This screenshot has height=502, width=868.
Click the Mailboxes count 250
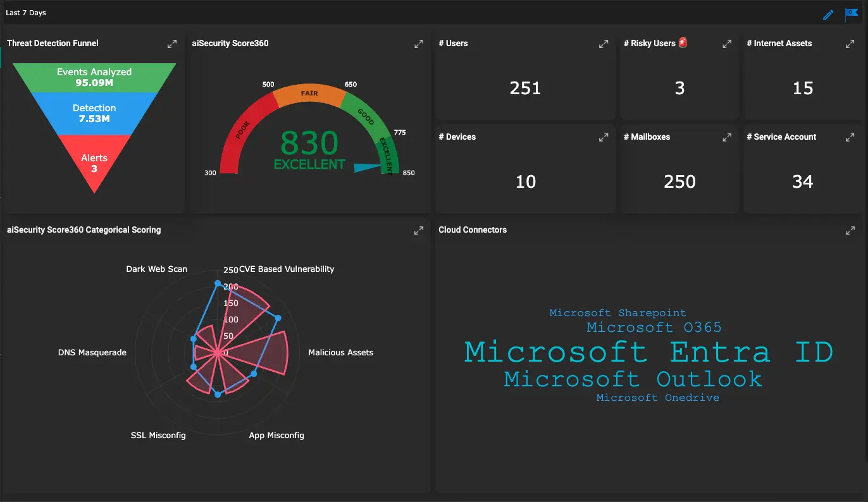pyautogui.click(x=679, y=181)
